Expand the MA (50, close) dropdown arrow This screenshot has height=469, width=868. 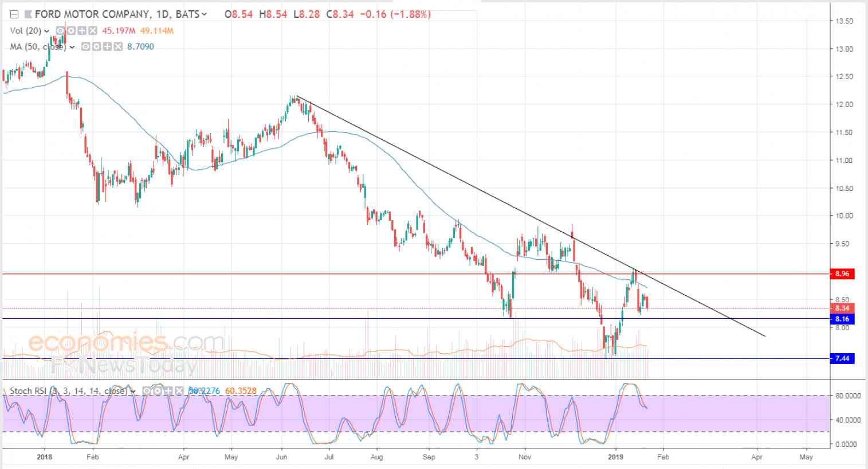pos(72,47)
